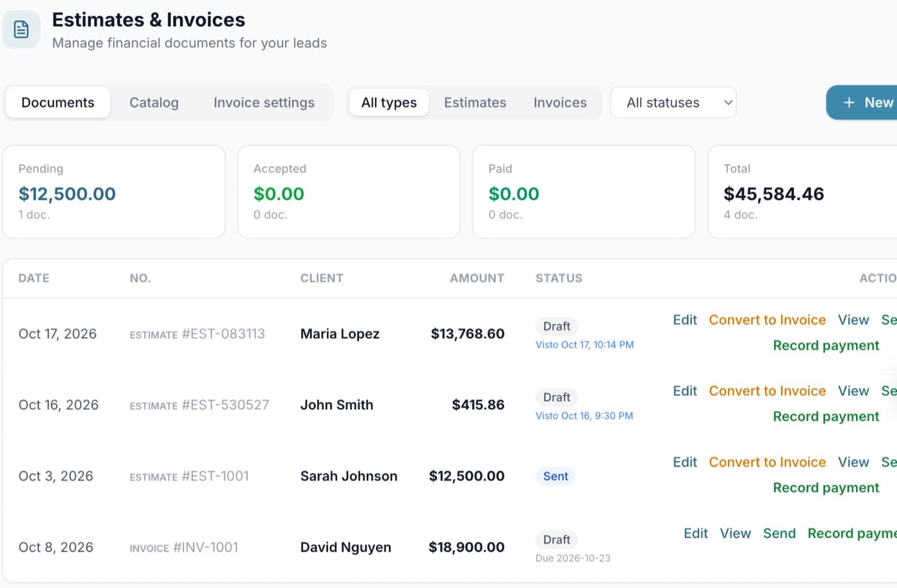The height and width of the screenshot is (588, 897).
Task: Click invoice number #INV-1001
Action: tap(206, 547)
